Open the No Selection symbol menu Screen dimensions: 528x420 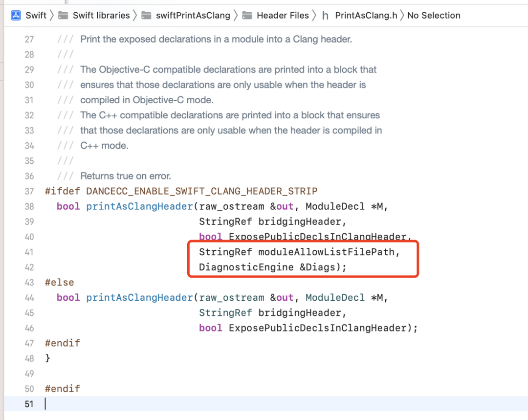click(434, 16)
